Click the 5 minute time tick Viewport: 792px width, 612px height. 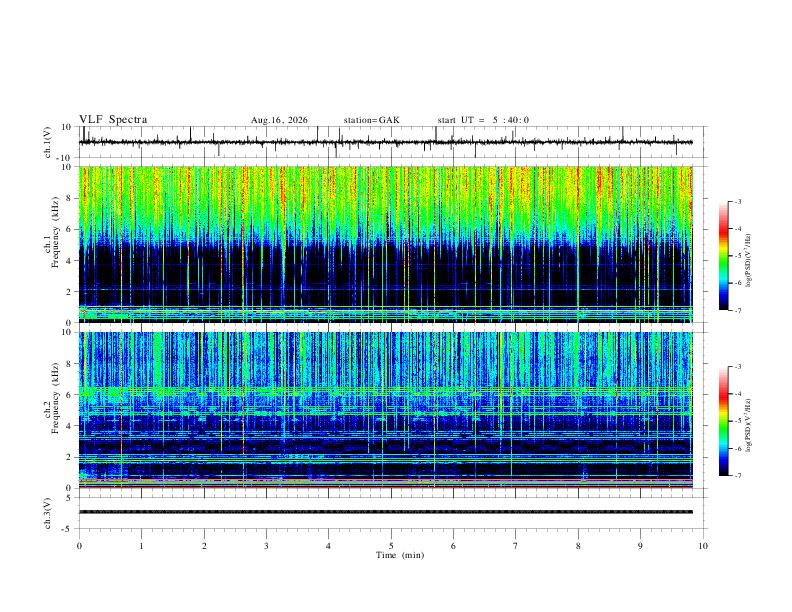(x=391, y=546)
